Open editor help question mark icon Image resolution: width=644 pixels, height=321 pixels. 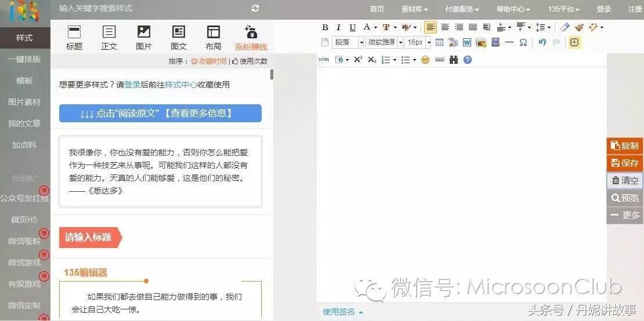pos(468,60)
